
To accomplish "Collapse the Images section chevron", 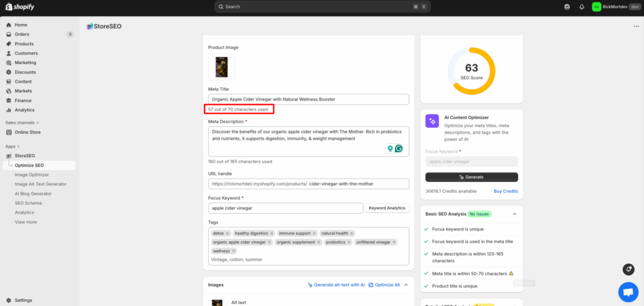I will pos(406,285).
